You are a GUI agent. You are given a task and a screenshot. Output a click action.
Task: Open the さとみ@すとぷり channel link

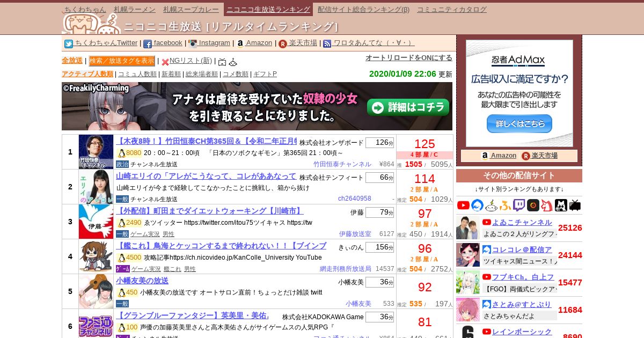pos(522,304)
